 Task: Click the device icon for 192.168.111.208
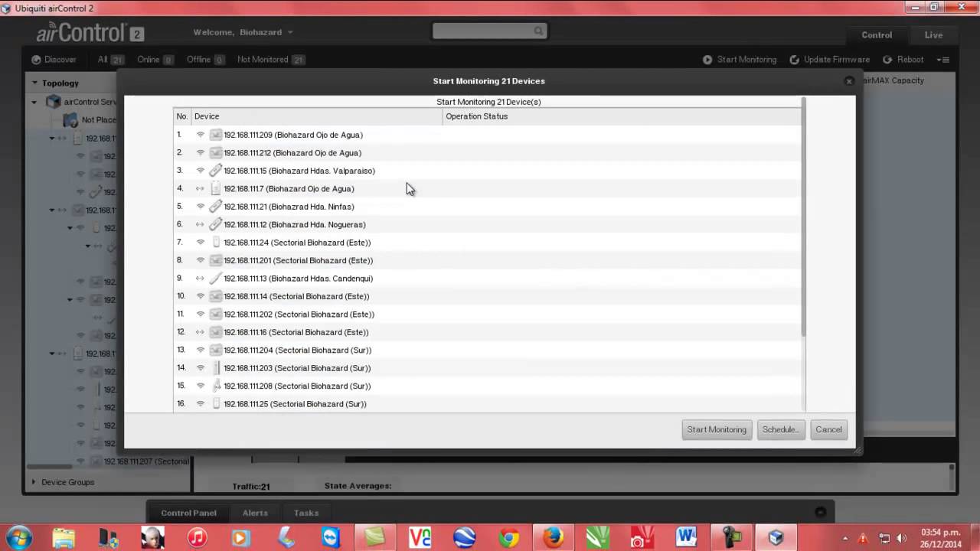click(x=217, y=386)
